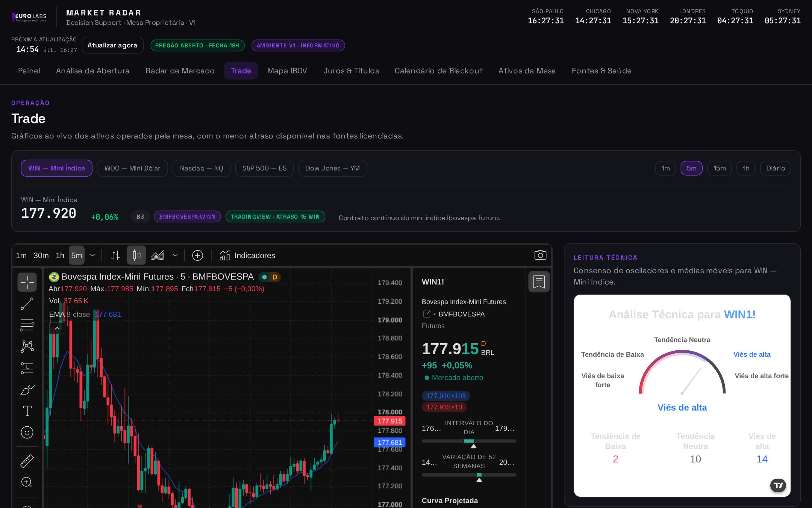Select the brush drawing tool
Viewport: 812px width, 508px height.
27,389
